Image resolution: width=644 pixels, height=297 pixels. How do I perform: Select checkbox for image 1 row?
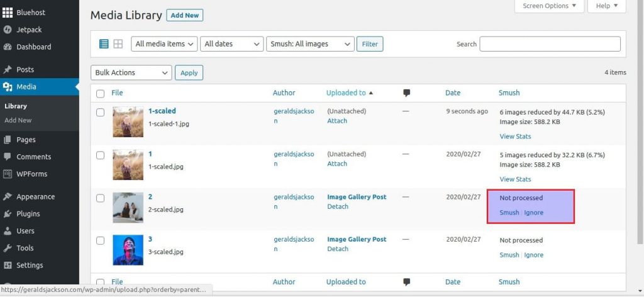pos(100,155)
